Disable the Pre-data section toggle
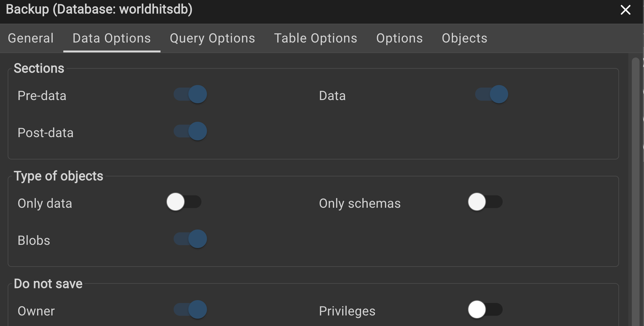This screenshot has width=644, height=326. point(191,94)
